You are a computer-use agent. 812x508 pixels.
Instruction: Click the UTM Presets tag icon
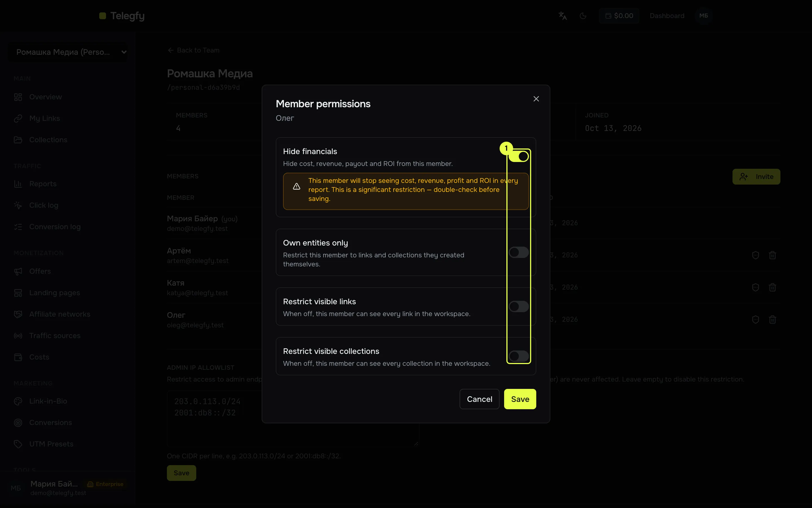point(18,444)
